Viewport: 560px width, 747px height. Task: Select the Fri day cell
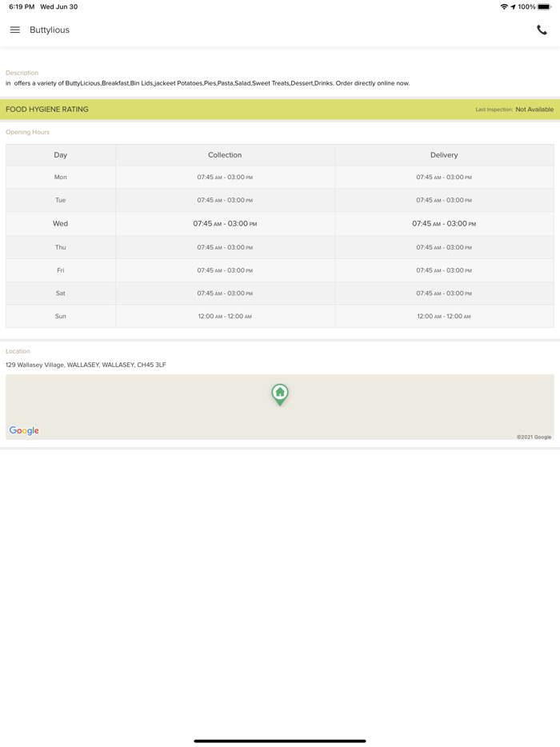click(61, 270)
